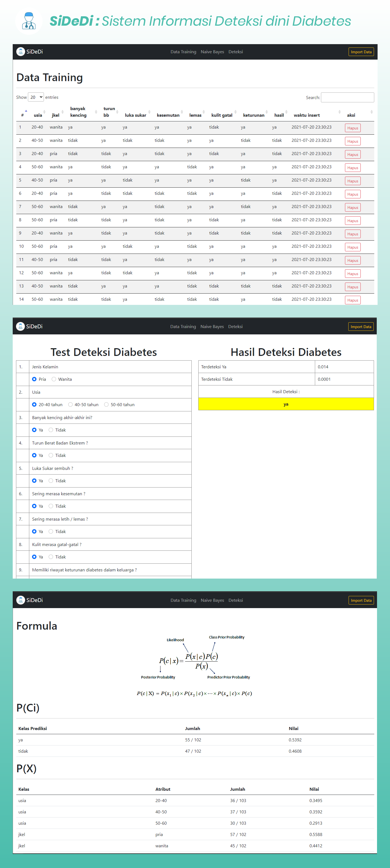This screenshot has height=868, width=390.
Task: Select Tidak for Luka Sukar sembuh
Action: (51, 481)
